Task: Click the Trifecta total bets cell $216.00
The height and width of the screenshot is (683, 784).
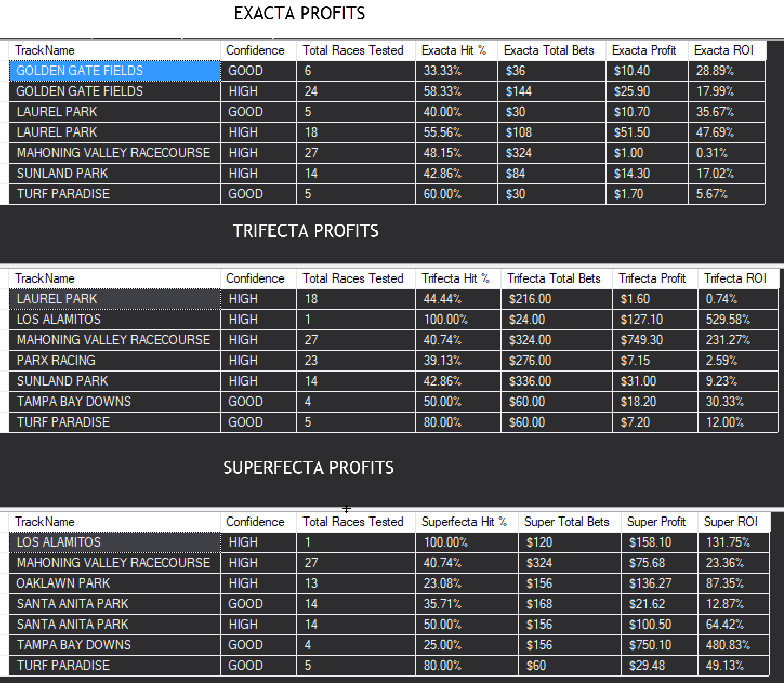Action: click(556, 299)
